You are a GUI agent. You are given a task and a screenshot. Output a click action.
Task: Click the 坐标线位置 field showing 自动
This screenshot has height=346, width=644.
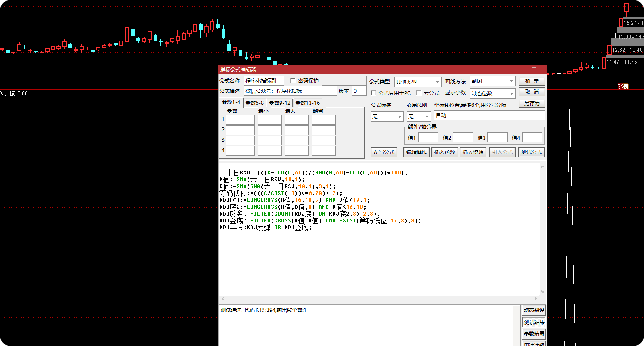(490, 115)
